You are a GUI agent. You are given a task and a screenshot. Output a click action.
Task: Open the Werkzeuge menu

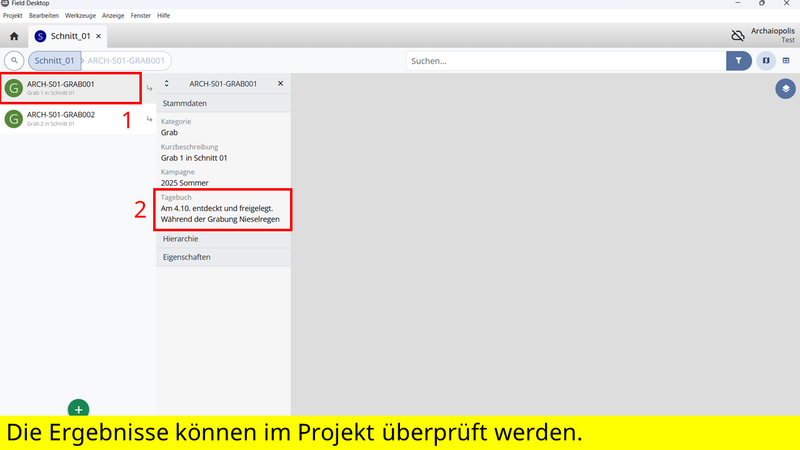point(80,16)
